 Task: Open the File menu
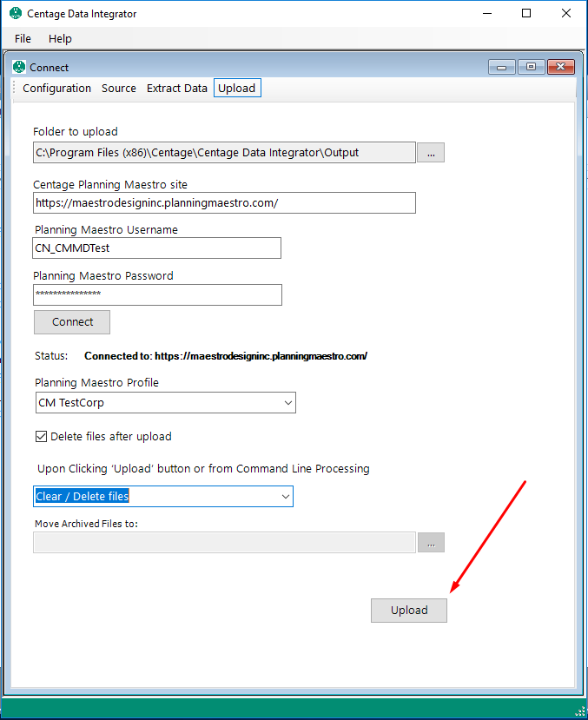23,38
